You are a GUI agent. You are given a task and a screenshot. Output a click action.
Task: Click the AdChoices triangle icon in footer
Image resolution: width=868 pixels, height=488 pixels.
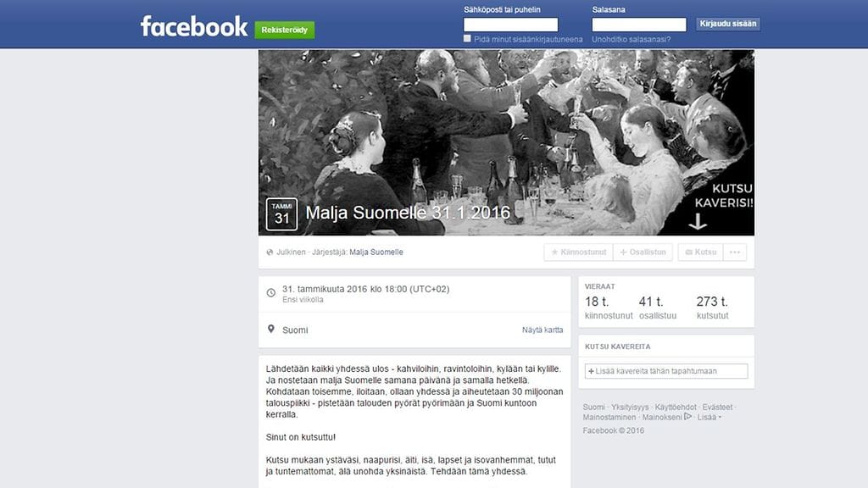(x=688, y=417)
